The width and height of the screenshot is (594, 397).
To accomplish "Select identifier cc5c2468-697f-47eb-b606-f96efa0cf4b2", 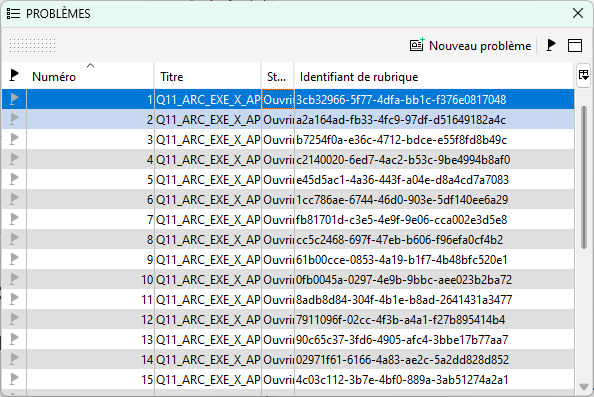I will coord(400,240).
